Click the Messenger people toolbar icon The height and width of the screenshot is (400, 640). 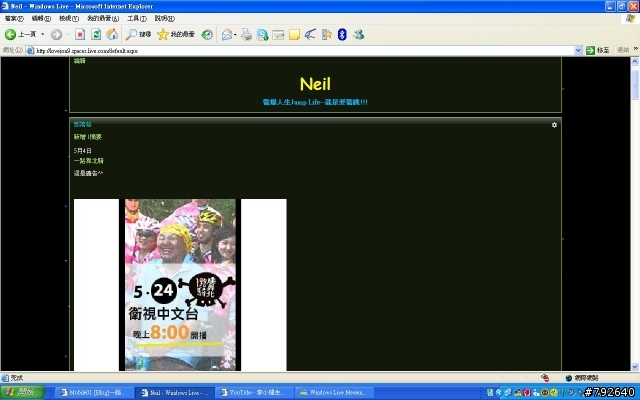(x=359, y=35)
